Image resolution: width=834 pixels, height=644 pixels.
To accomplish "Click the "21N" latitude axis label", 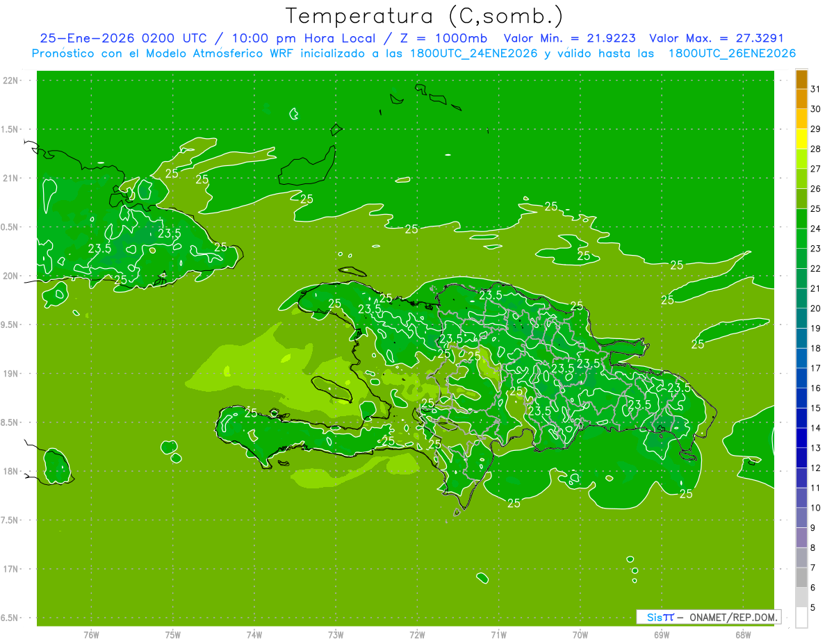I will [x=10, y=179].
